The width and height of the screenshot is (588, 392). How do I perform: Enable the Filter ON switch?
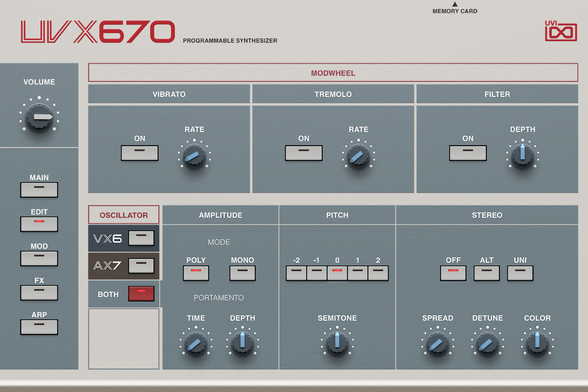coord(468,153)
